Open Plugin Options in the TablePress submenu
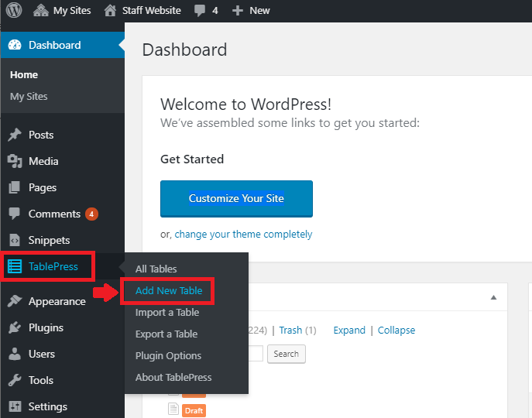The height and width of the screenshot is (418, 532). (168, 356)
